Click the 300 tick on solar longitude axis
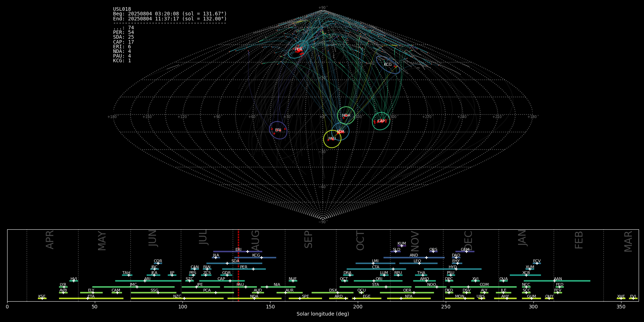This screenshot has height=322, width=644. [533, 307]
